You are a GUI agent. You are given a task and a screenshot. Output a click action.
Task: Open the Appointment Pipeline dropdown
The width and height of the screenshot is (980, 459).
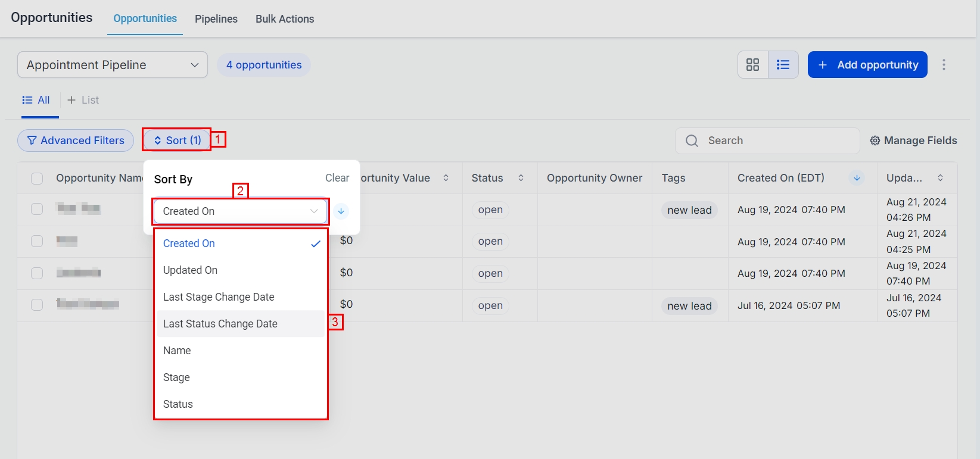112,65
